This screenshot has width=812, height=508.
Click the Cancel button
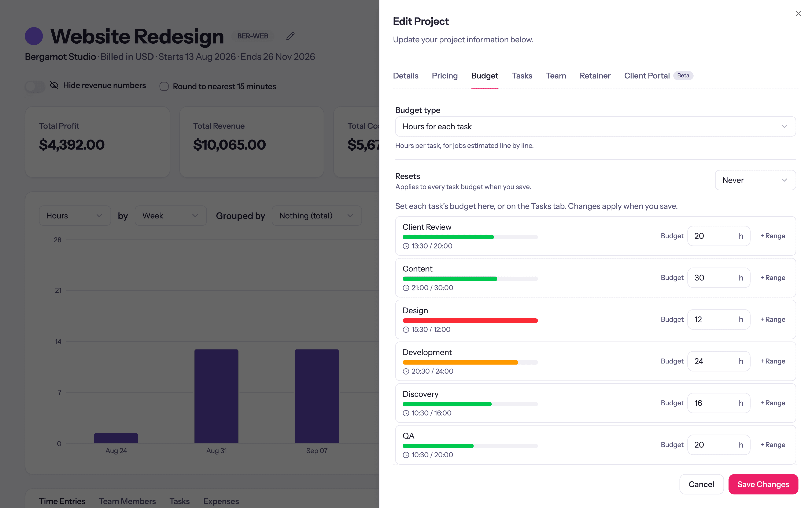click(x=701, y=484)
